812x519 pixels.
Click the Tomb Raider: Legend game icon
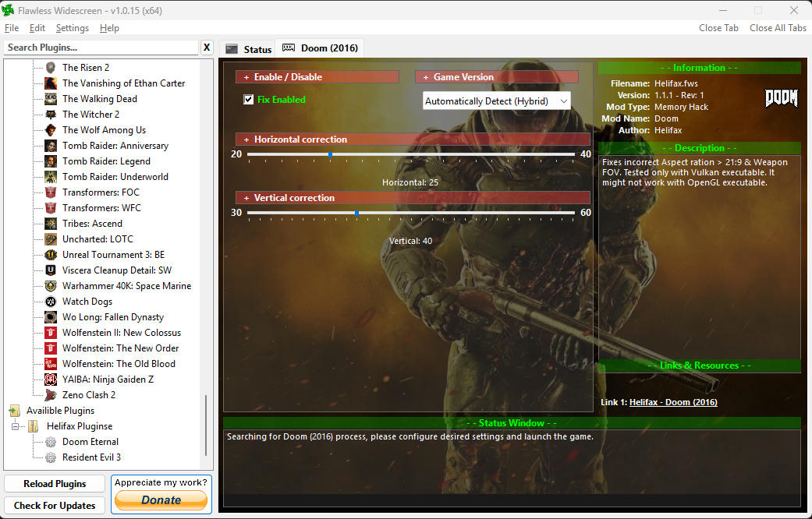click(51, 161)
